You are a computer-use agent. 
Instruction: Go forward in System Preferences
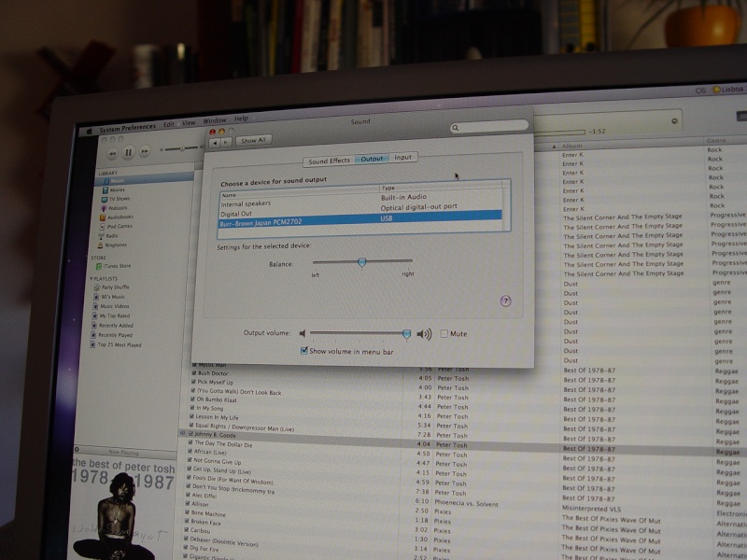tap(226, 142)
